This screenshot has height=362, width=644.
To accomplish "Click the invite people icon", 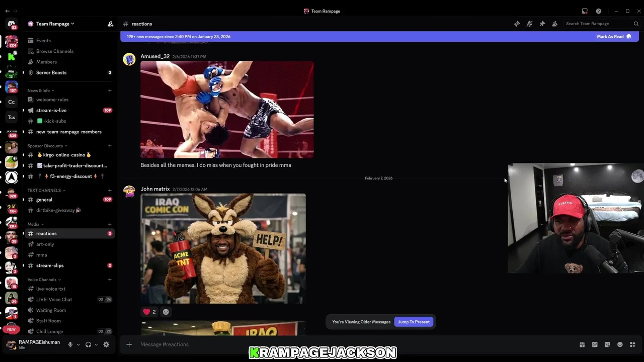I will click(x=110, y=24).
